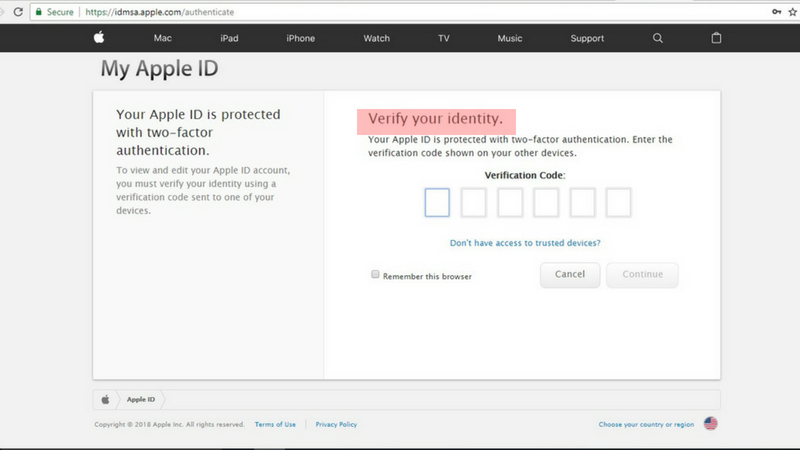The image size is (800, 450).
Task: Open the Support menu item
Action: click(587, 38)
